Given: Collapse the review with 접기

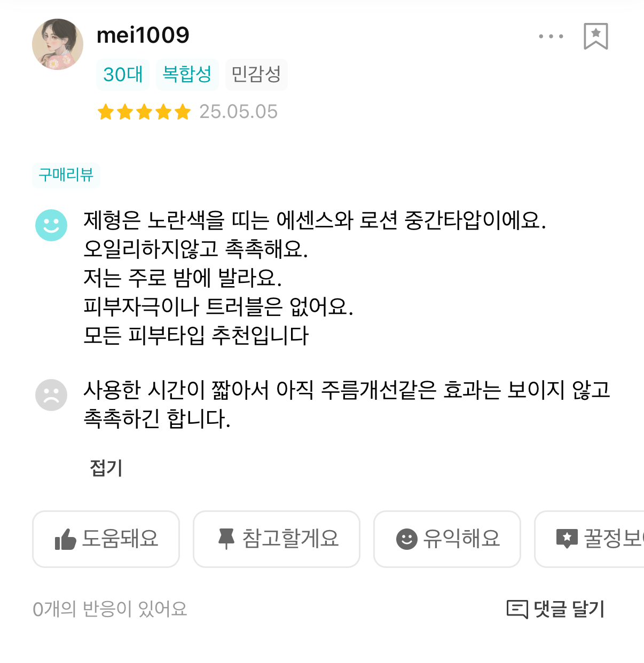Looking at the screenshot, I should [106, 468].
